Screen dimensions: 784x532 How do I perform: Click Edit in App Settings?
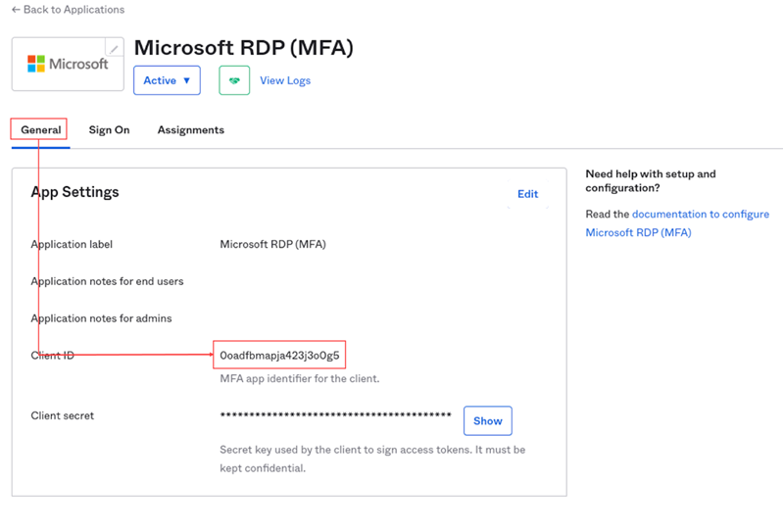527,194
